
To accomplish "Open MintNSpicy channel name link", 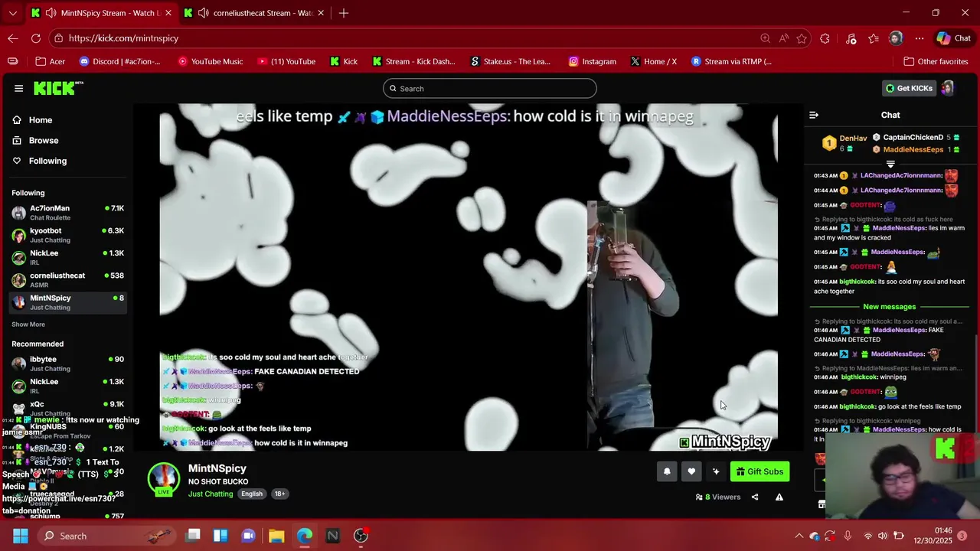I will click(x=217, y=468).
